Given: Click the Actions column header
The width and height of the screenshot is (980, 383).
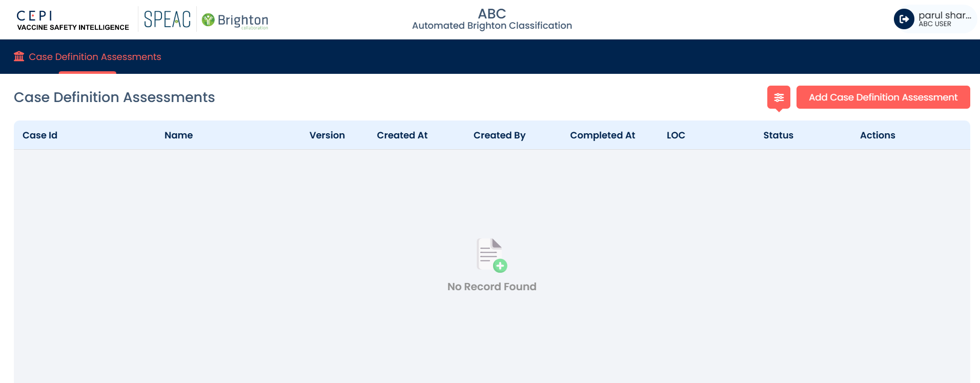Looking at the screenshot, I should point(877,135).
